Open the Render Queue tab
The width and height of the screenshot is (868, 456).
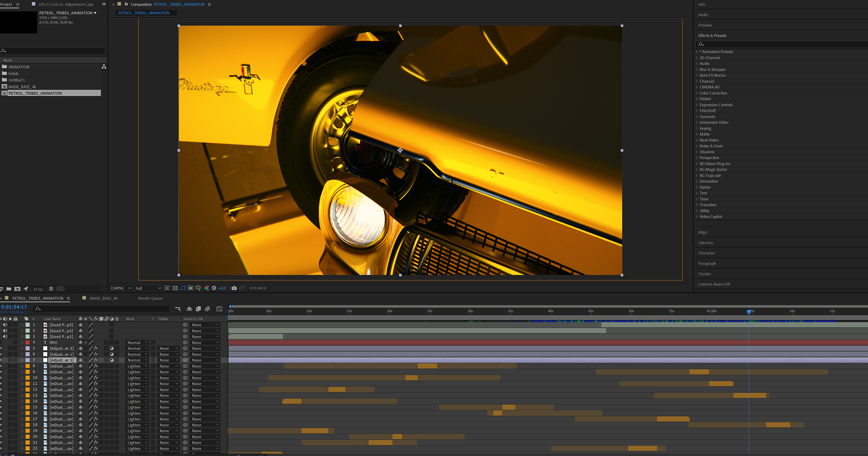[150, 298]
